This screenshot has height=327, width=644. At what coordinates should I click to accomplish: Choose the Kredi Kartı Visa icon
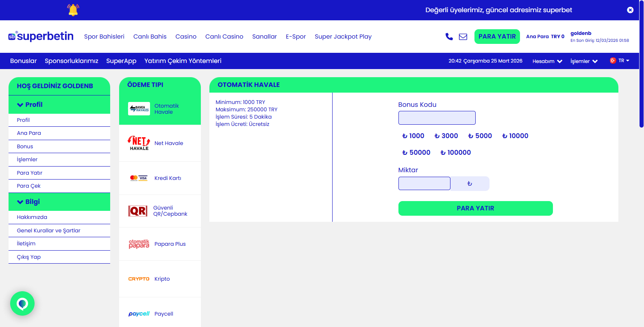coord(139,178)
